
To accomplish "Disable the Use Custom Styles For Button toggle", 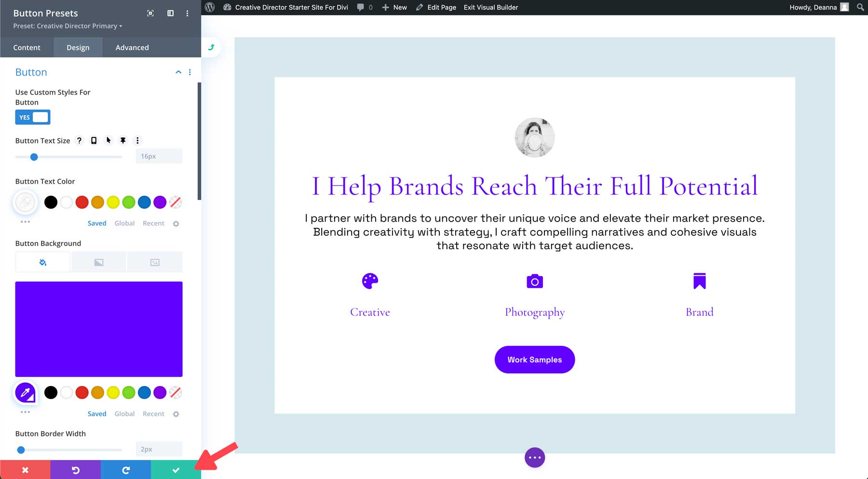I will click(x=32, y=117).
